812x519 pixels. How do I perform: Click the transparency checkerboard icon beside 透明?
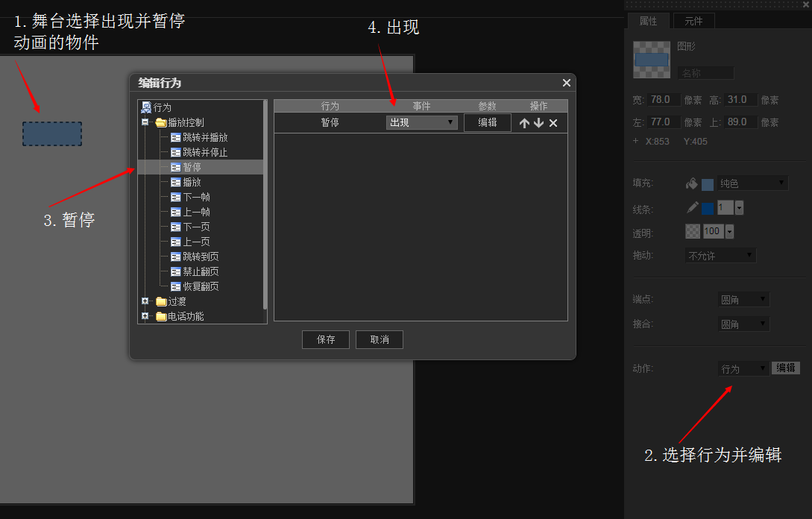point(692,231)
